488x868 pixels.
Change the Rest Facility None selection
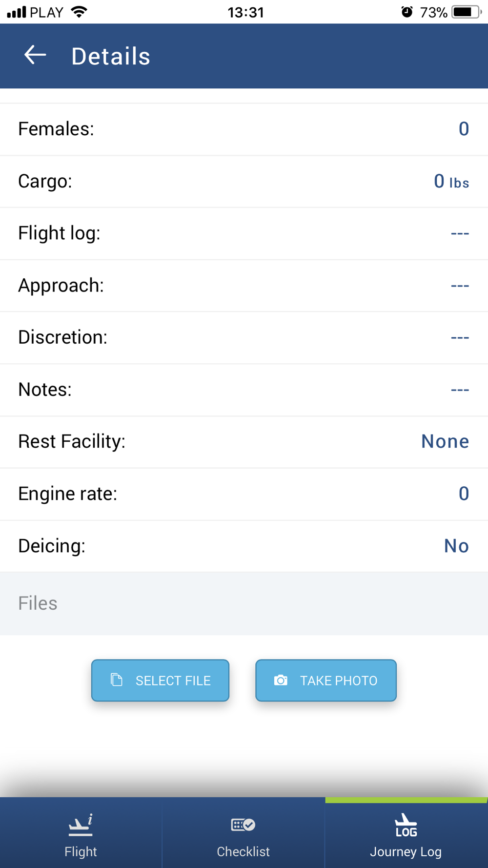tap(445, 441)
